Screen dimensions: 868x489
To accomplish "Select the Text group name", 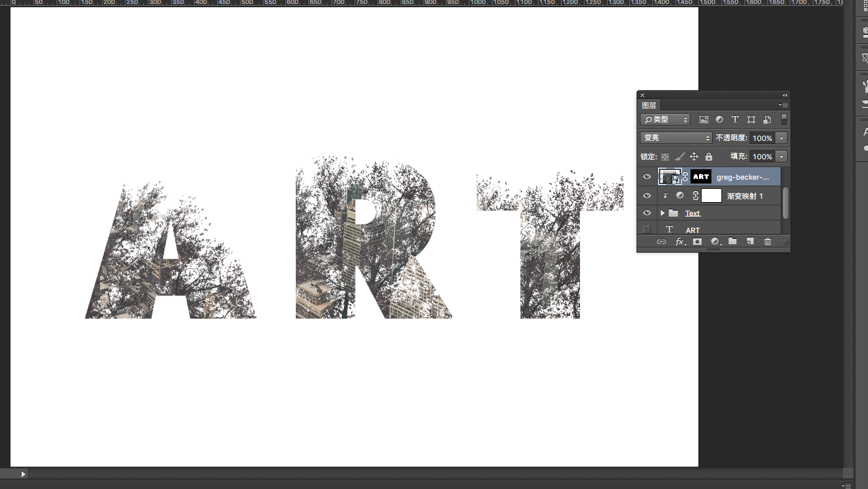I will 692,213.
